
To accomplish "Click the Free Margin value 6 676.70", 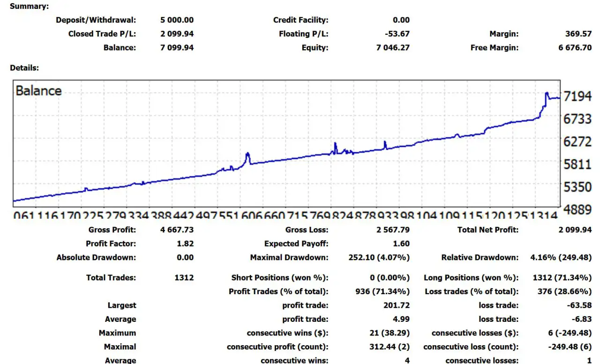I will pyautogui.click(x=575, y=48).
